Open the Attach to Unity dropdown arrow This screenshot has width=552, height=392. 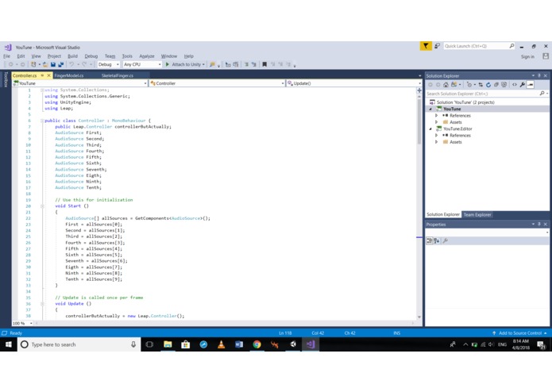(x=203, y=65)
